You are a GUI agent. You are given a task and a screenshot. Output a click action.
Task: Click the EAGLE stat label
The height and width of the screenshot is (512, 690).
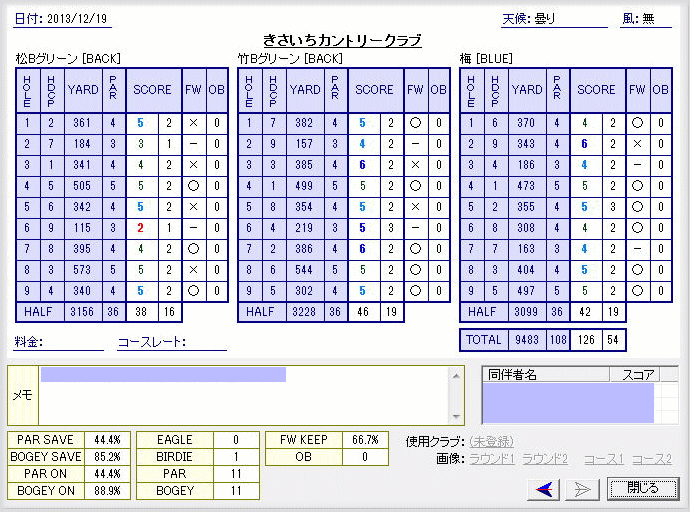point(175,440)
